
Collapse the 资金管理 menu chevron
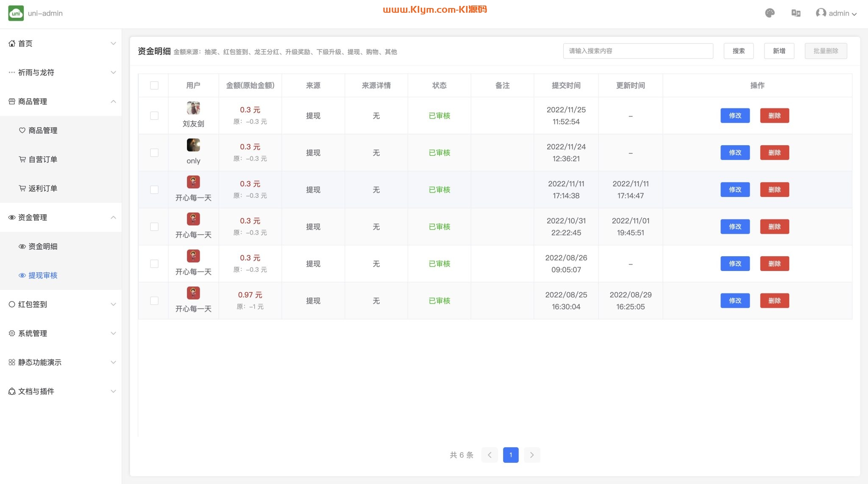click(113, 217)
